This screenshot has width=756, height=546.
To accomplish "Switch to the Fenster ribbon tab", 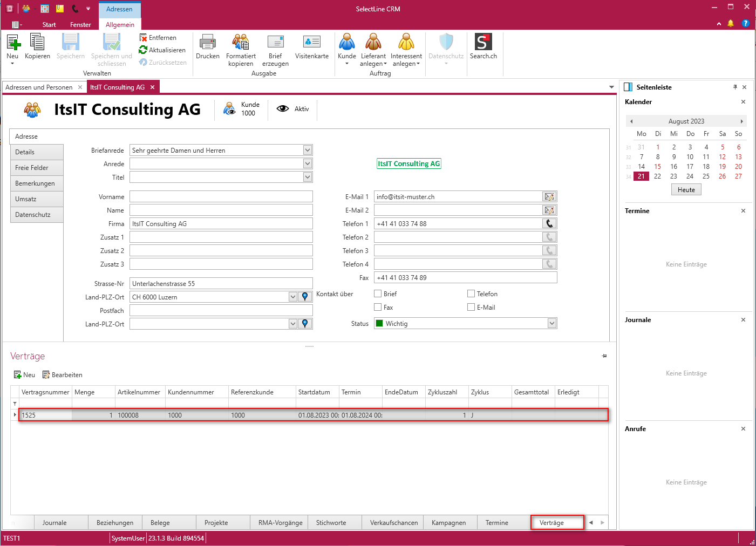I will pos(80,25).
